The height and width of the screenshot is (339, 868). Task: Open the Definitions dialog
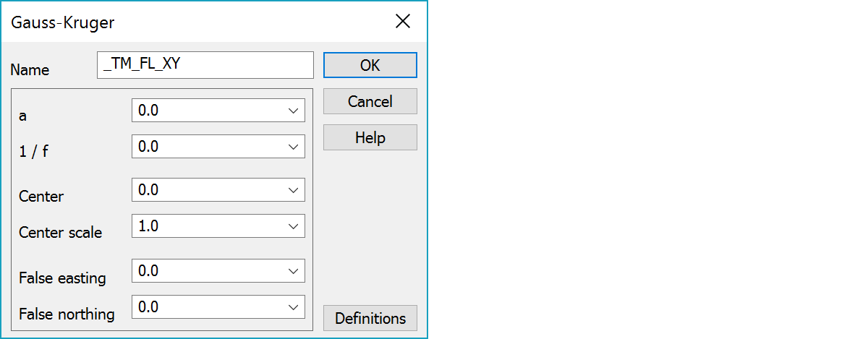370,318
